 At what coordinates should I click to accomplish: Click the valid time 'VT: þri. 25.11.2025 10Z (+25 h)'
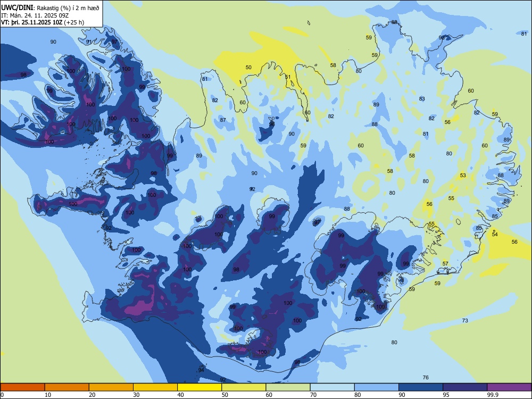point(43,22)
